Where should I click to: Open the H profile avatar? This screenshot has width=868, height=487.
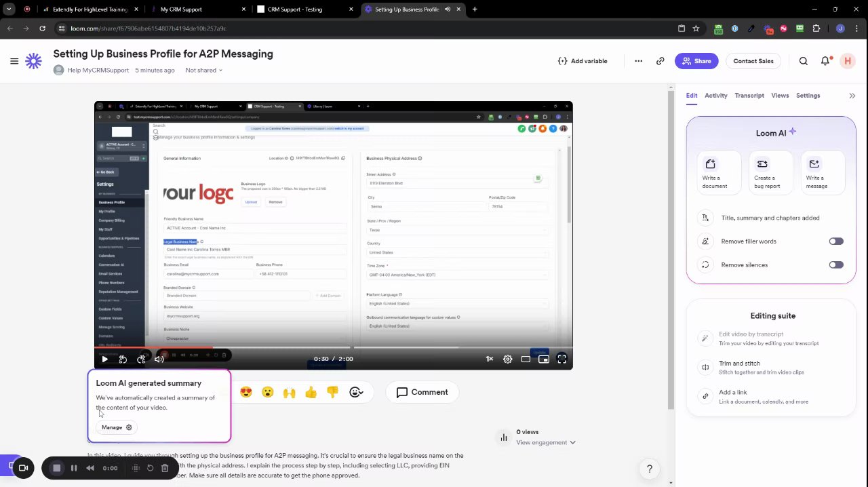point(848,61)
